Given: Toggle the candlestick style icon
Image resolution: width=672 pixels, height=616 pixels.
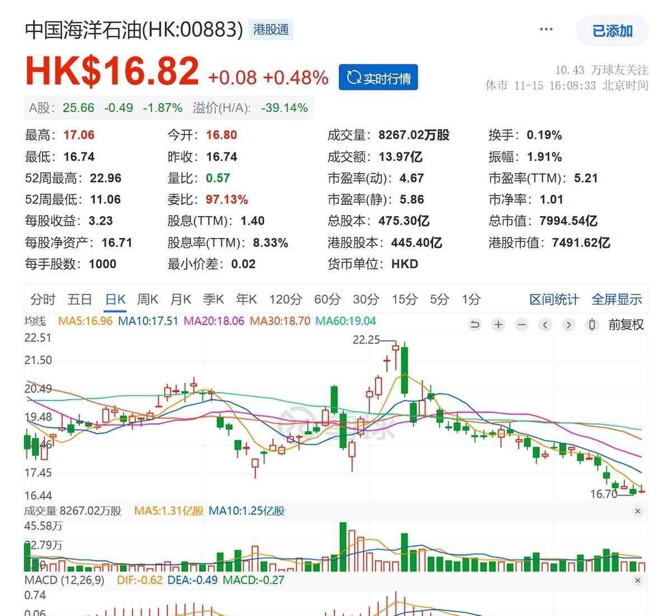Looking at the screenshot, I should tap(592, 325).
